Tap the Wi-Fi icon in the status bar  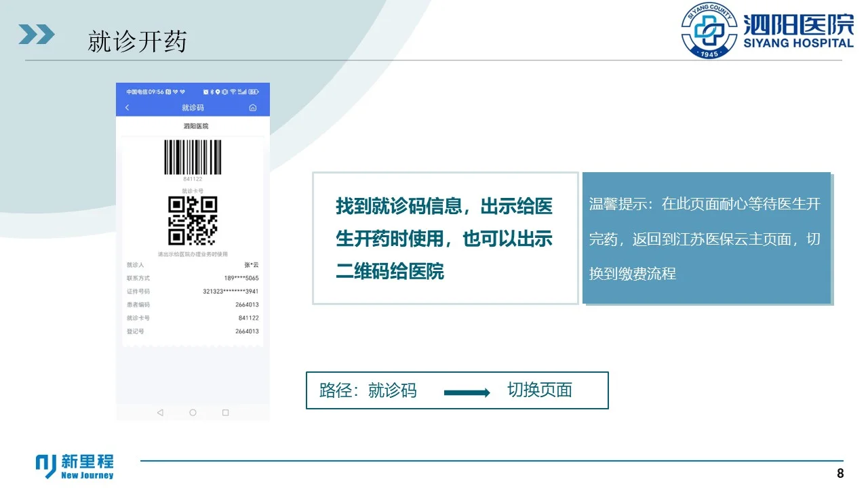pyautogui.click(x=232, y=92)
